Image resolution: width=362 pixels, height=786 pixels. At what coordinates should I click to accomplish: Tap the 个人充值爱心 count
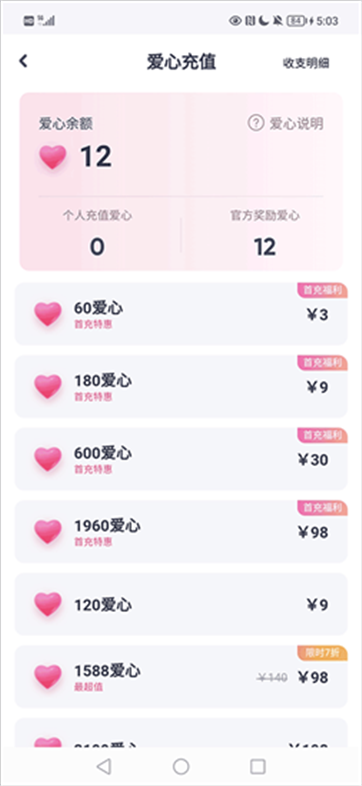(97, 247)
